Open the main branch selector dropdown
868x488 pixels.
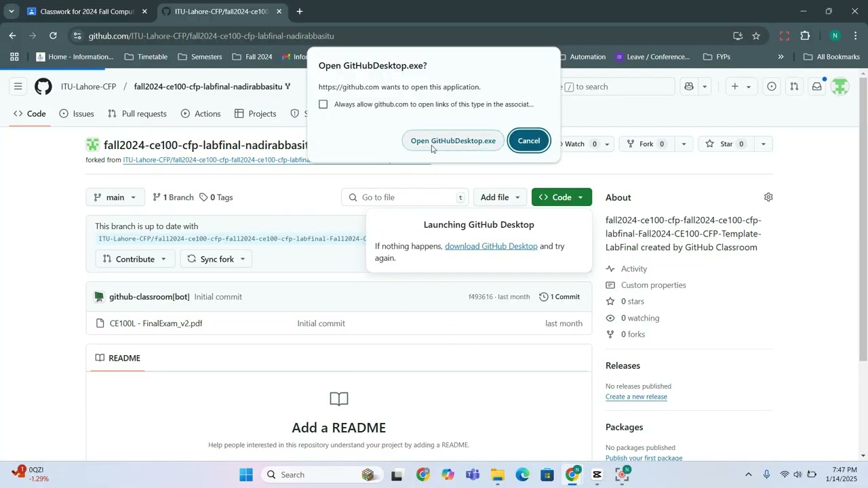point(115,197)
